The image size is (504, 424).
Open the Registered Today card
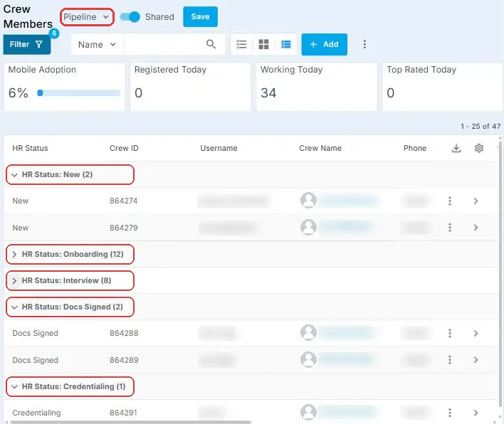(x=190, y=87)
